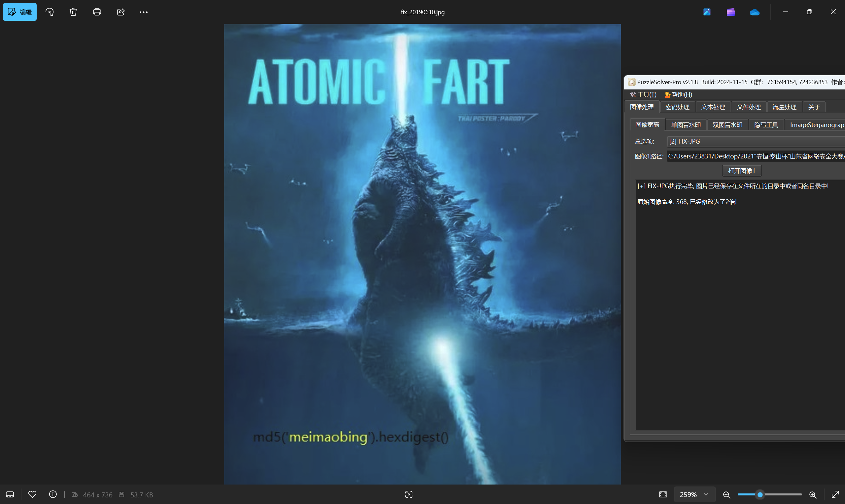Switch to the 流量处理 tab
This screenshot has width=845, height=504.
[785, 107]
